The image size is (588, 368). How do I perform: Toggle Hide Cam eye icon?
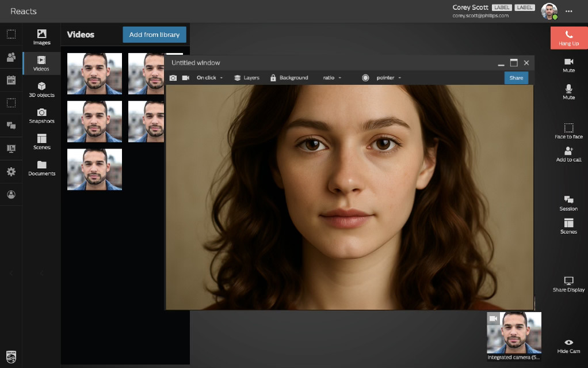(x=568, y=343)
